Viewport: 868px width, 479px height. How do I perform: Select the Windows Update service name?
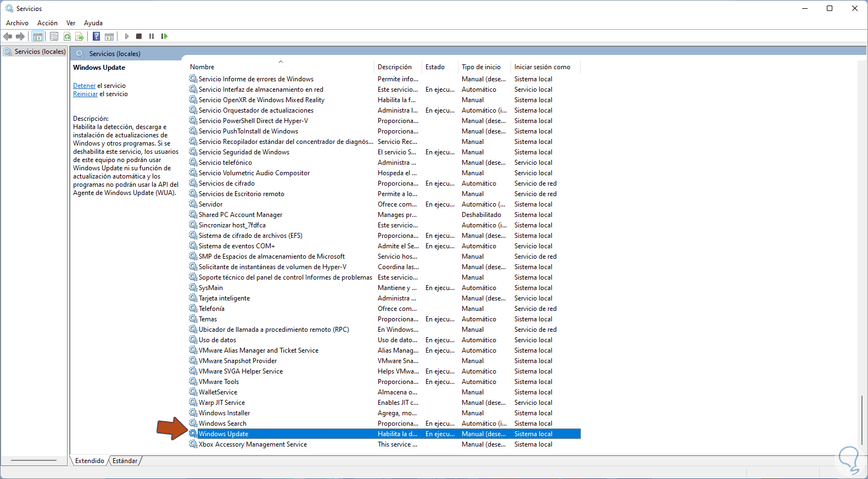223,434
